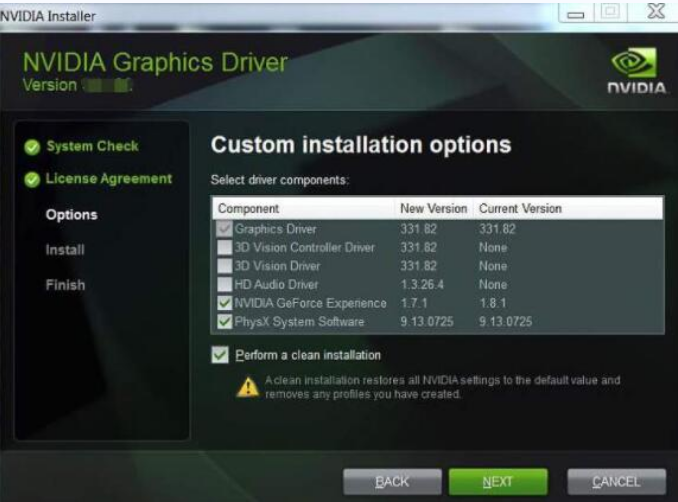
Task: Select the System Check step
Action: click(92, 146)
